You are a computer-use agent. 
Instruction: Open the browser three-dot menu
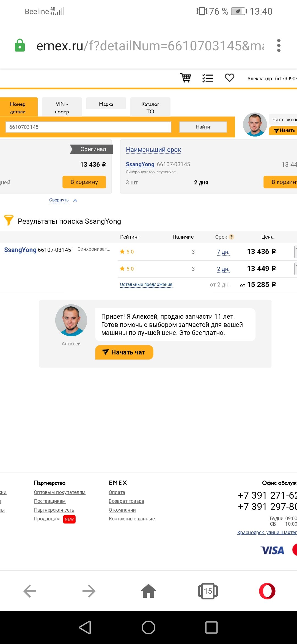pos(279,45)
